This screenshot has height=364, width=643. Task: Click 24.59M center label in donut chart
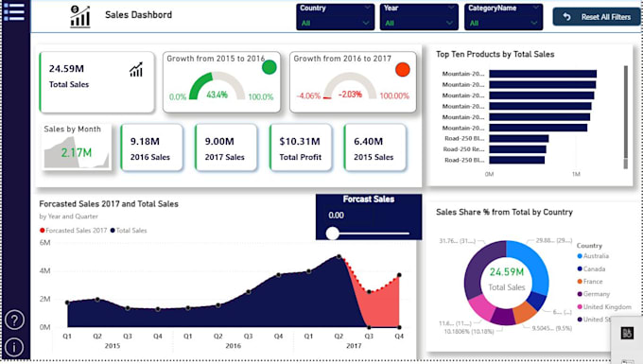(507, 271)
